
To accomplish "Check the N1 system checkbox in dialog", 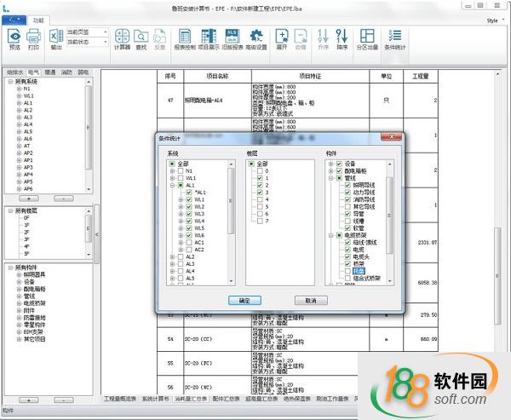I will point(181,171).
